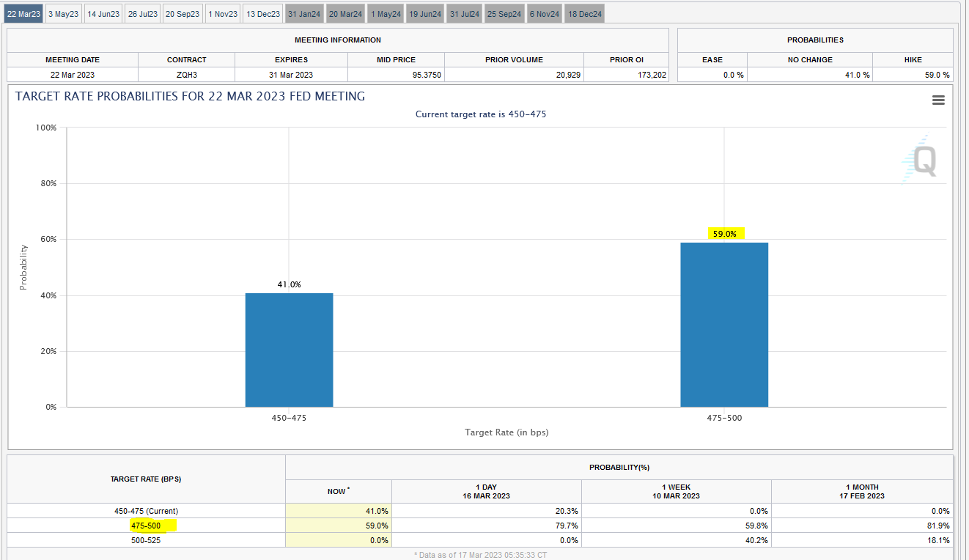Click the meeting date cell '22 Mar 2023'
Screen dimensions: 969x560
(x=73, y=75)
